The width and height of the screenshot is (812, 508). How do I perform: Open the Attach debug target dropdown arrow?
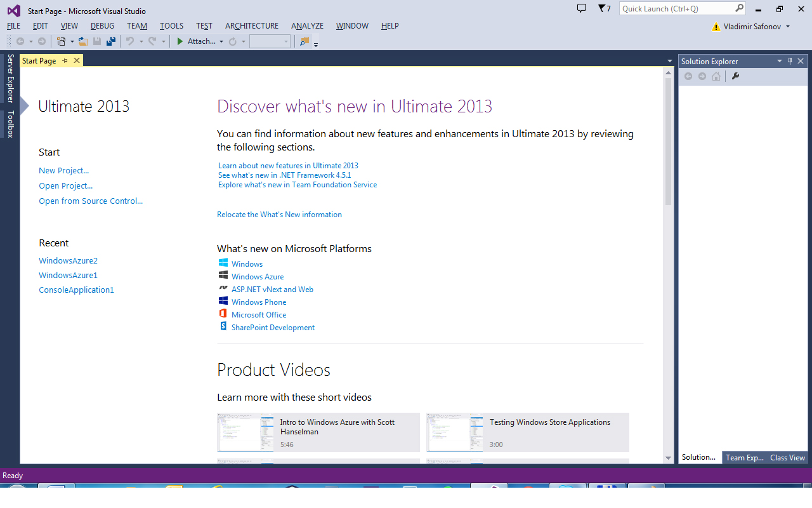pos(221,42)
